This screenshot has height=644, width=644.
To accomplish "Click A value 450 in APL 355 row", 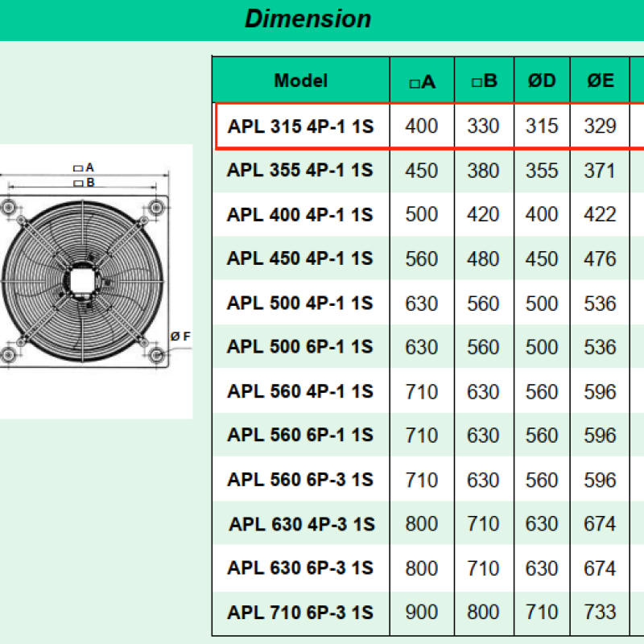I will click(x=421, y=171).
